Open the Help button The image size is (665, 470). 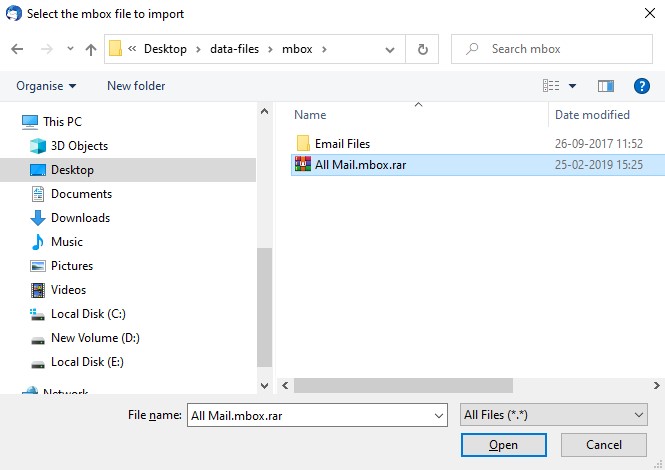[642, 86]
